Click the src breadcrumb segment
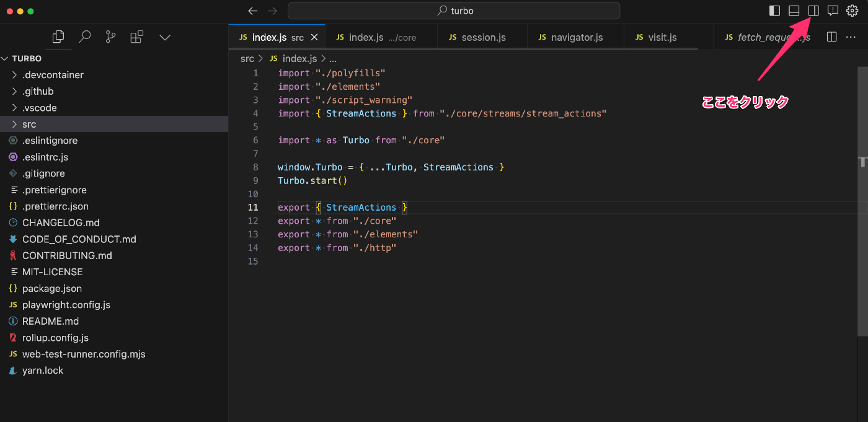The image size is (868, 422). tap(247, 58)
